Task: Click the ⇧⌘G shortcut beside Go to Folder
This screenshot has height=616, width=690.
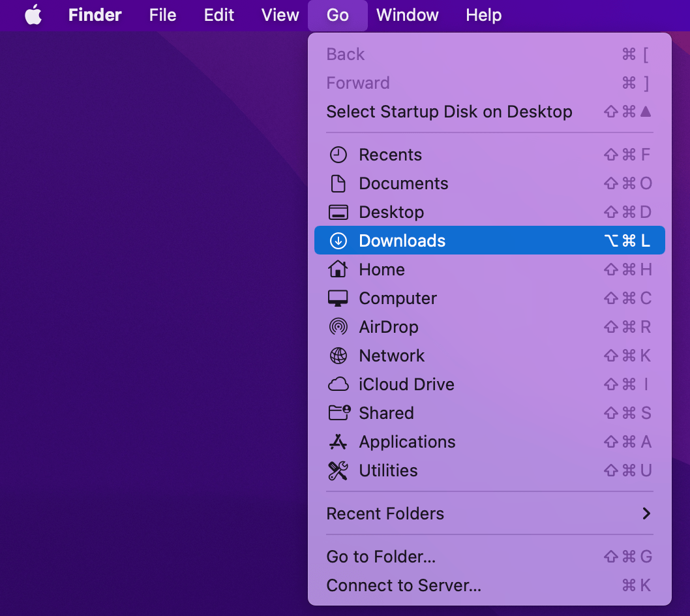Action: click(627, 557)
